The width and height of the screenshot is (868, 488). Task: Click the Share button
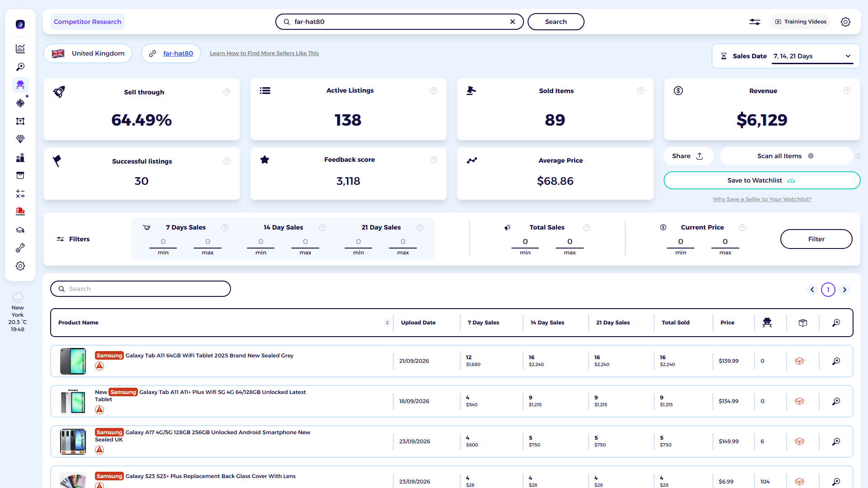pos(688,156)
